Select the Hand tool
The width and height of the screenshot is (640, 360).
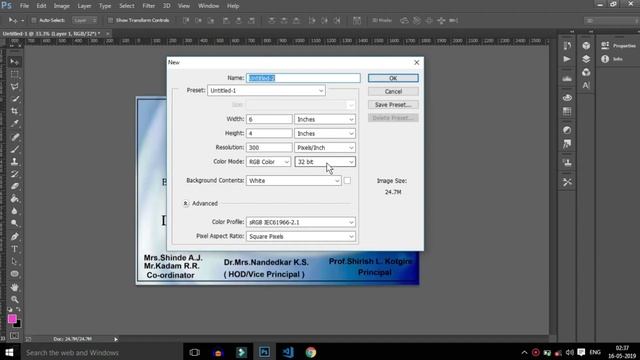[14, 287]
